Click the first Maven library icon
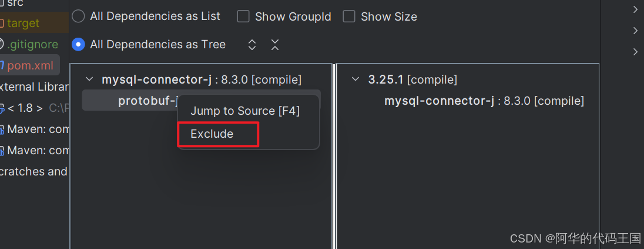Viewport: 644px width, 249px height. (2, 130)
